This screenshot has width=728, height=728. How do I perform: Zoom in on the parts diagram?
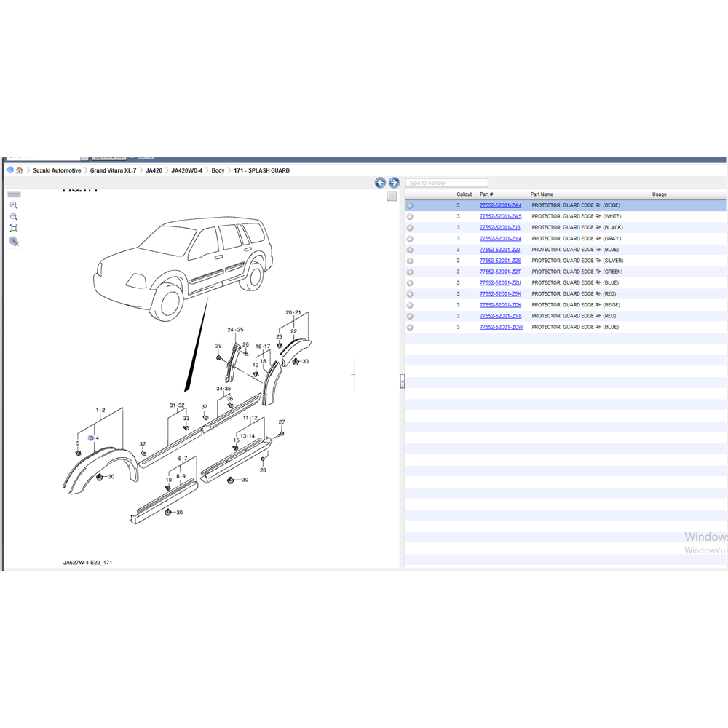pos(14,205)
